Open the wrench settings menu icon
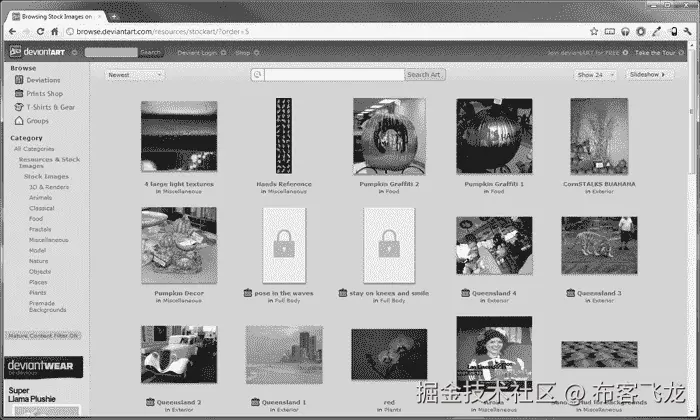700x420 pixels. click(x=688, y=31)
